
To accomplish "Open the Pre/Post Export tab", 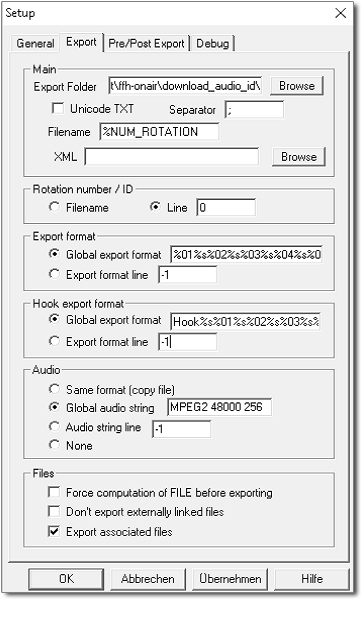I will coord(147,43).
